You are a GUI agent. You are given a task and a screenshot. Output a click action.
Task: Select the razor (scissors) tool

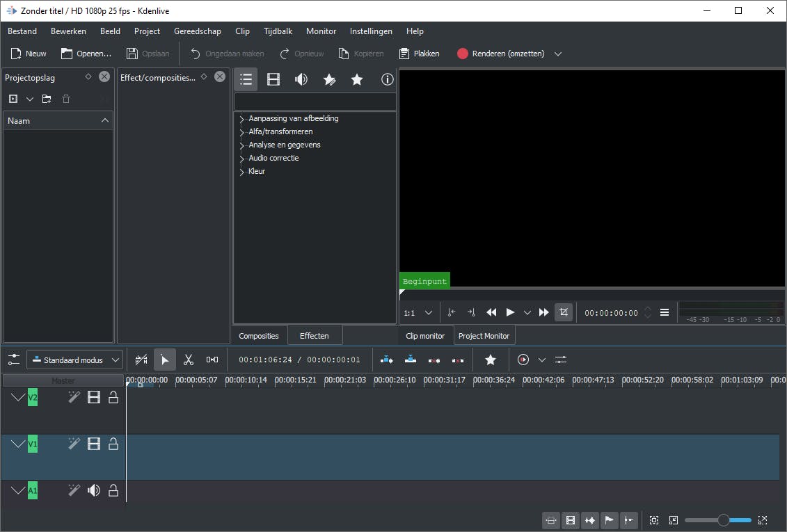(188, 360)
